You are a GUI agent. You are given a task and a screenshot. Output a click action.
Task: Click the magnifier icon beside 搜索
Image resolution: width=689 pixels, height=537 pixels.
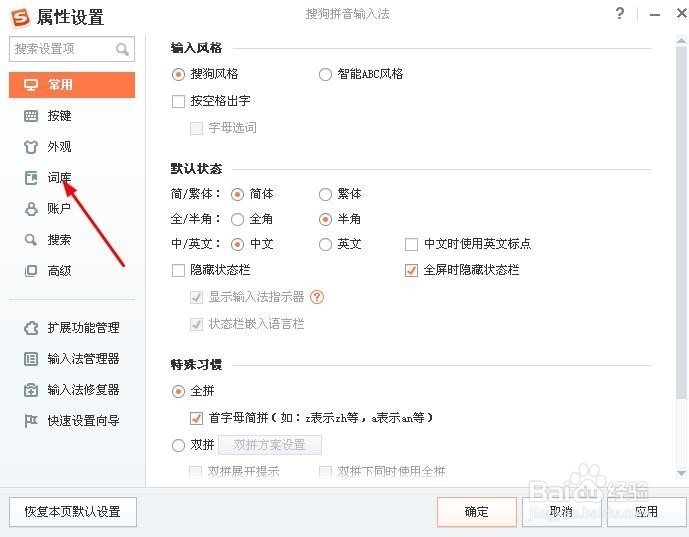click(30, 240)
